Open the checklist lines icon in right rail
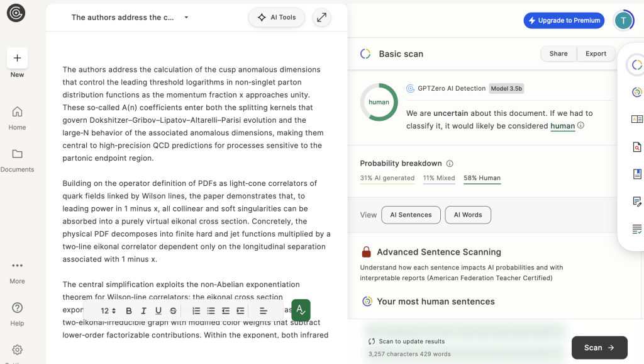Viewport: 644px width, 364px height. (636, 229)
